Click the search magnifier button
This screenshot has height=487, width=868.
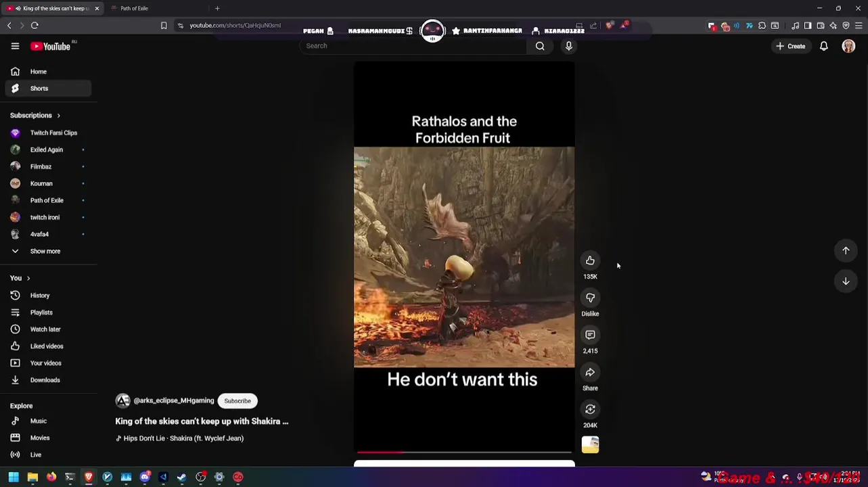[540, 46]
